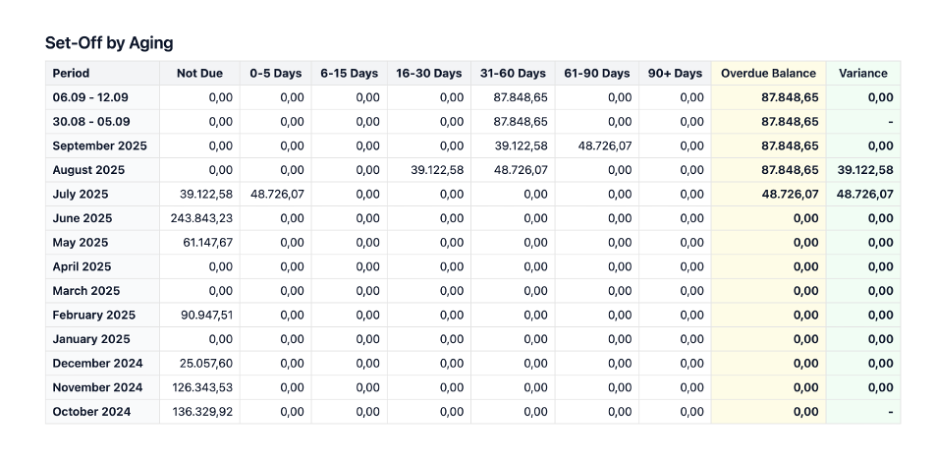Click the 90.947,51 value for February 2025
Screen dimensions: 936x464
(207, 315)
